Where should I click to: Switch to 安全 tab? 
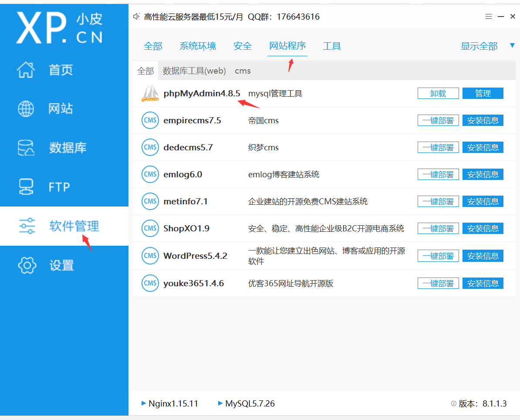click(x=243, y=46)
